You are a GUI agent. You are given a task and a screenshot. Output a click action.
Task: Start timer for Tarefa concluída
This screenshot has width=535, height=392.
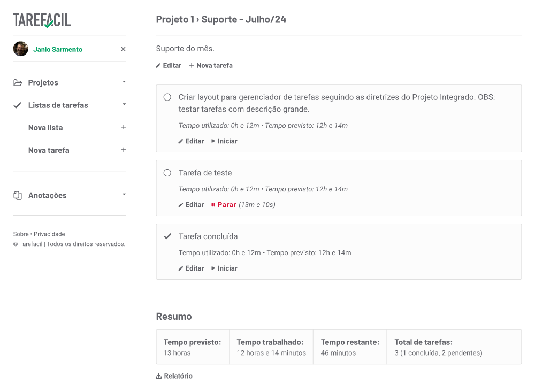[224, 268]
